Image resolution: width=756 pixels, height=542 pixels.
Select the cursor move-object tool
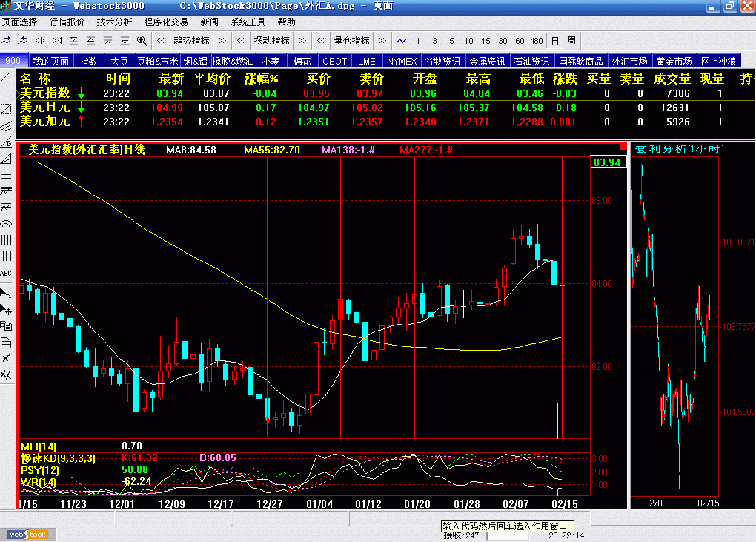(6, 310)
